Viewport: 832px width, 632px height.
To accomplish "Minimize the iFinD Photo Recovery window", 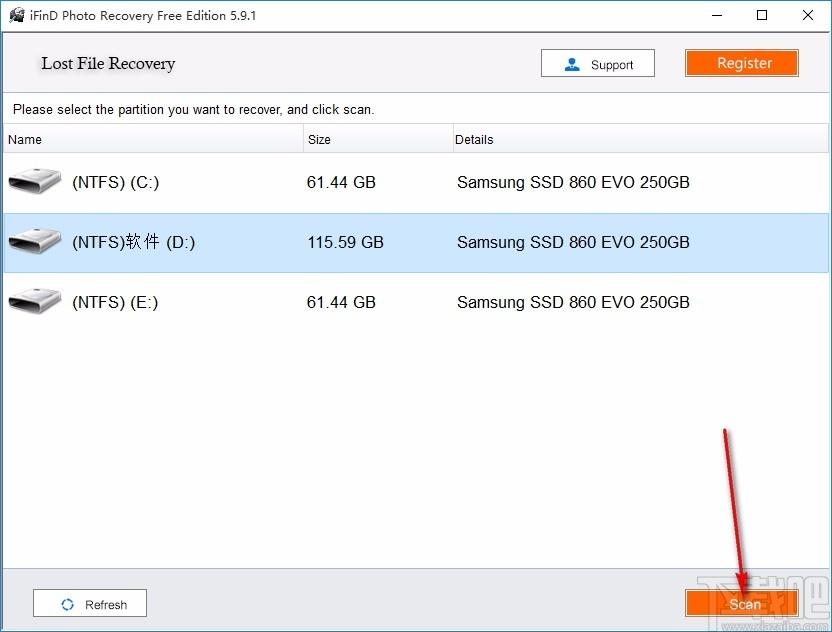I will 717,15.
